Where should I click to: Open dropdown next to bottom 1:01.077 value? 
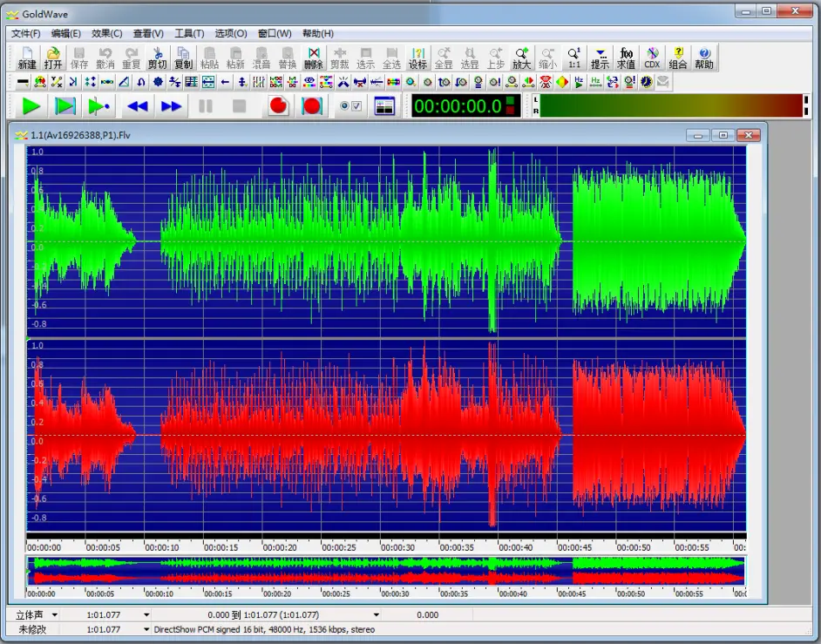tap(146, 629)
